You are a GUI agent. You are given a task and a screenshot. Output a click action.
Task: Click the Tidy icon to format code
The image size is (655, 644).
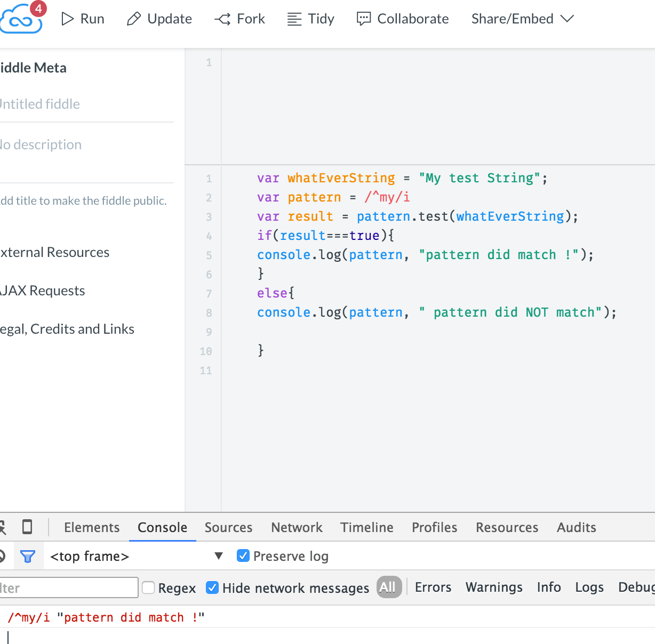pos(294,19)
